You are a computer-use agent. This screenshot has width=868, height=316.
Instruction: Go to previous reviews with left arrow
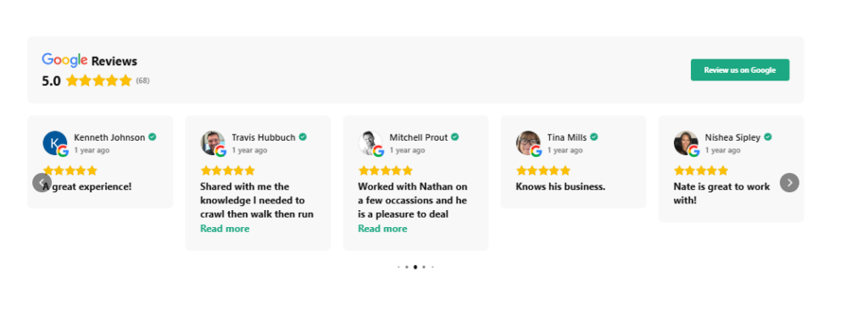pos(42,183)
